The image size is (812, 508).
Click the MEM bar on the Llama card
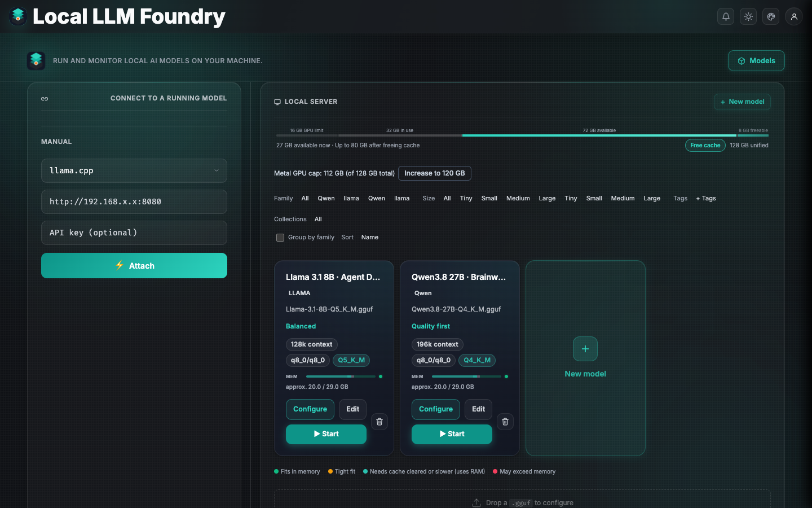click(341, 376)
